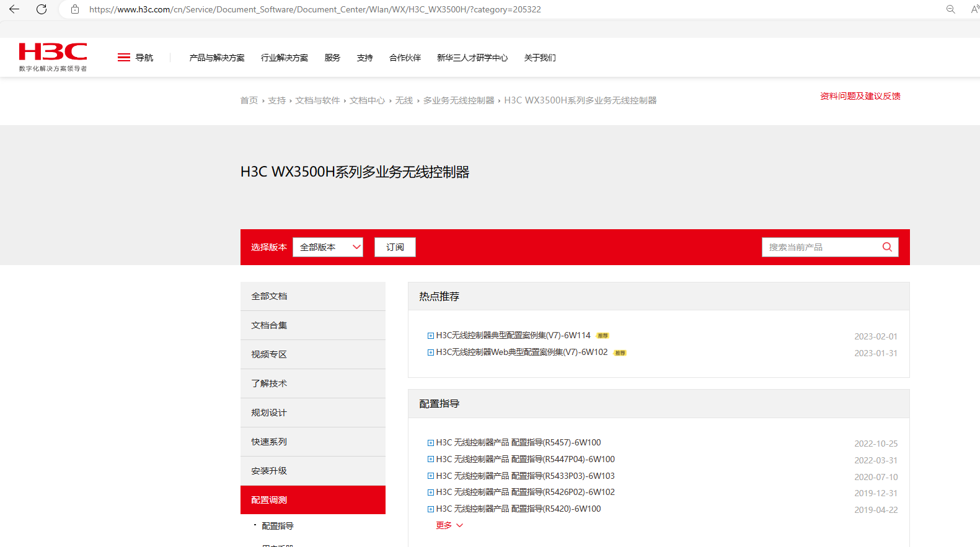Click the date 2019-04-22
980x547 pixels.
tap(876, 510)
